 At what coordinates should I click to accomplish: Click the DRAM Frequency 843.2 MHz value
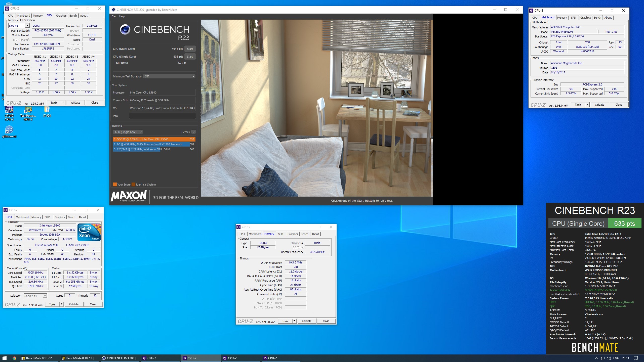tap(296, 262)
